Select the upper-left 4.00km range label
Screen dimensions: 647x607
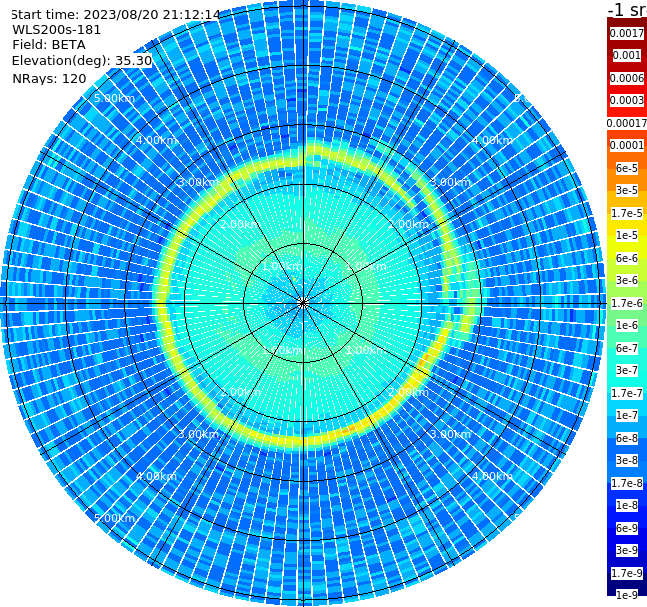pyautogui.click(x=156, y=140)
